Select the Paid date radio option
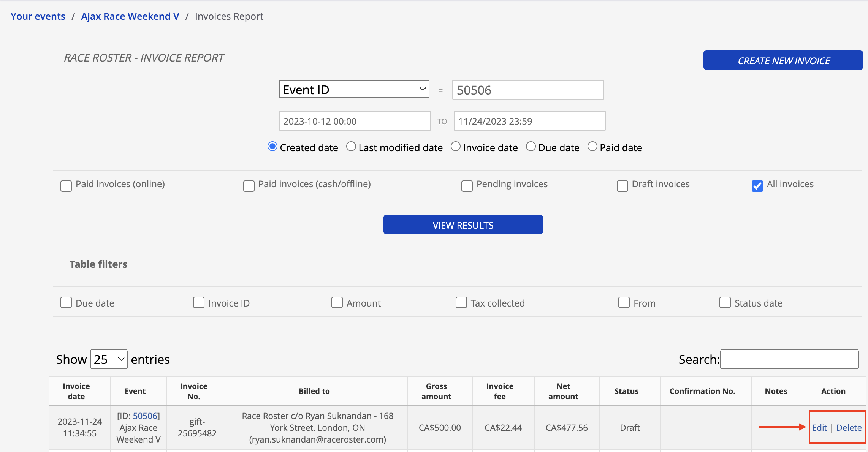The width and height of the screenshot is (868, 452). (592, 146)
